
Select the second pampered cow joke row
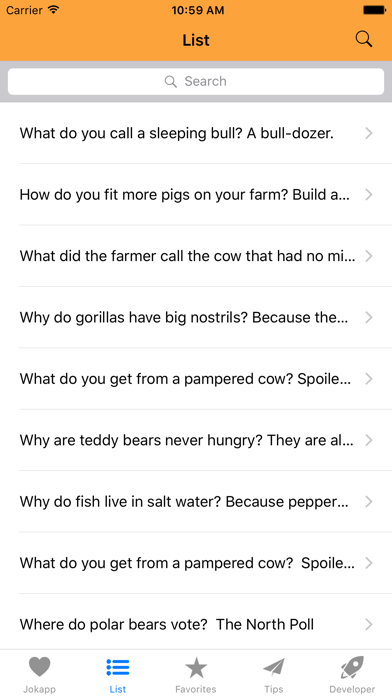pyautogui.click(x=196, y=563)
